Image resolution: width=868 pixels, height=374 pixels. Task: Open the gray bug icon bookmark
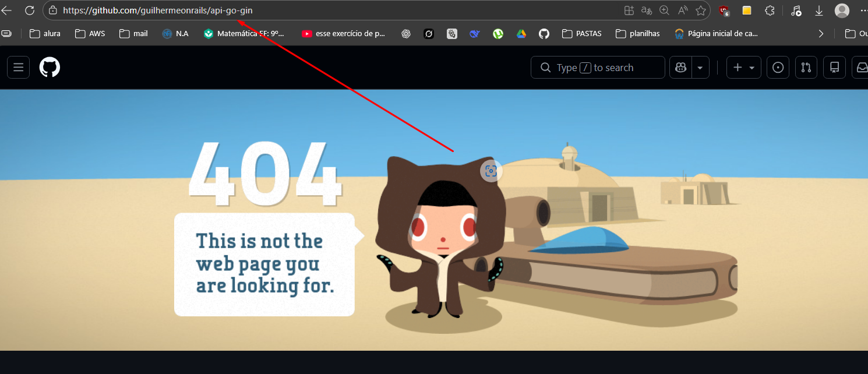click(452, 34)
